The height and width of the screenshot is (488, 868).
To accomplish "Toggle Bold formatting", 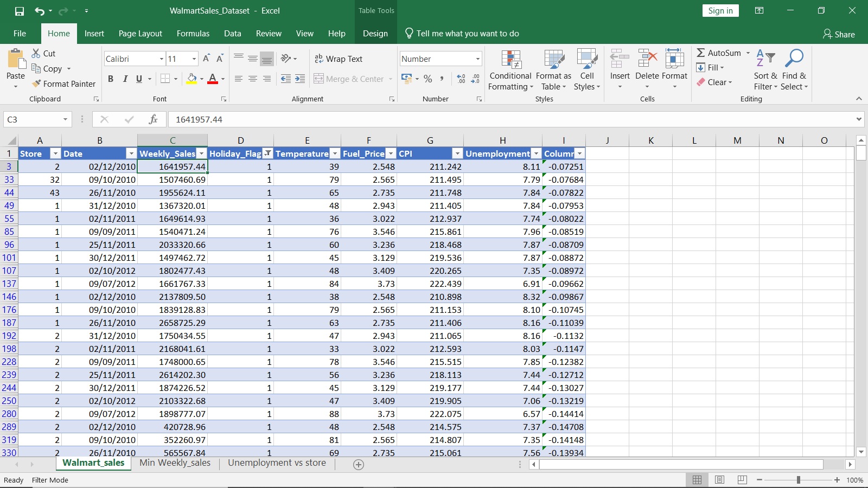I will (111, 79).
